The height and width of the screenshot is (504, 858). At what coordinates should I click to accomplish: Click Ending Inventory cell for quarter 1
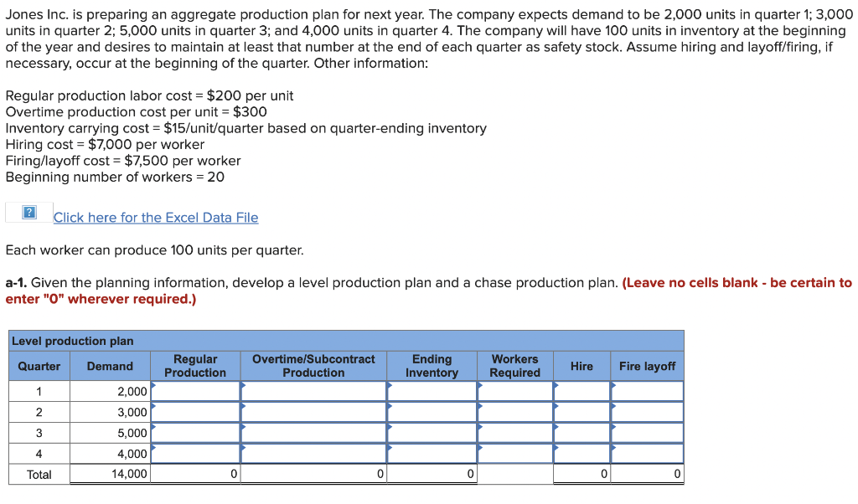(x=432, y=390)
